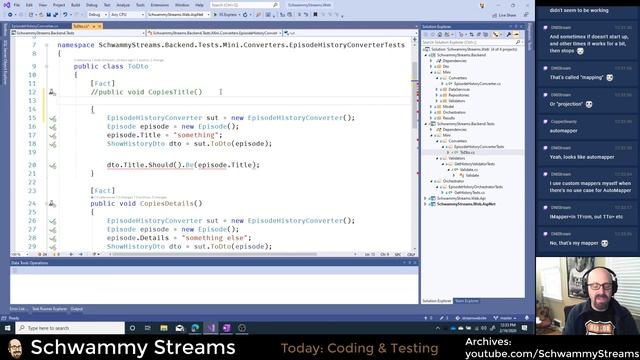Expand the Dto folder under SchwammyStreams.Backend
Image resolution: width=640 pixels, height=360 pixels.
coord(432,67)
